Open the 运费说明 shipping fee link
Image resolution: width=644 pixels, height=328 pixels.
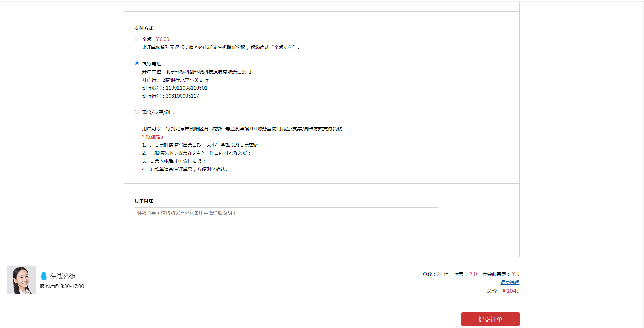click(x=509, y=282)
